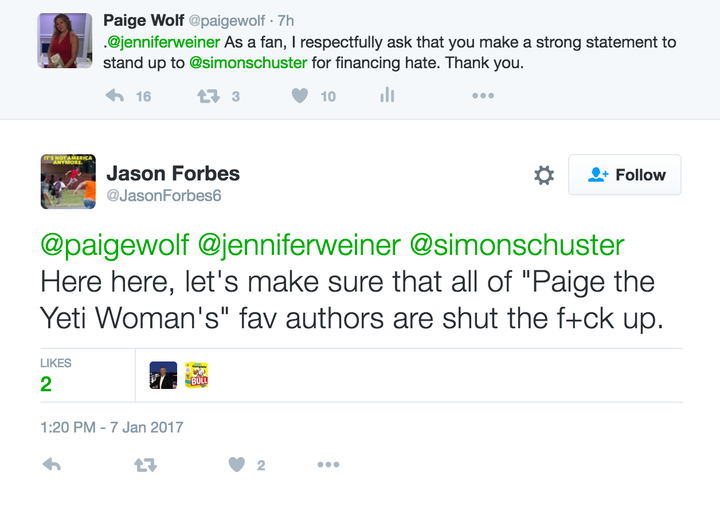Viewport: 720px width, 511px height.
Task: Retweet Jason Forbes' tweet
Action: pyautogui.click(x=146, y=465)
